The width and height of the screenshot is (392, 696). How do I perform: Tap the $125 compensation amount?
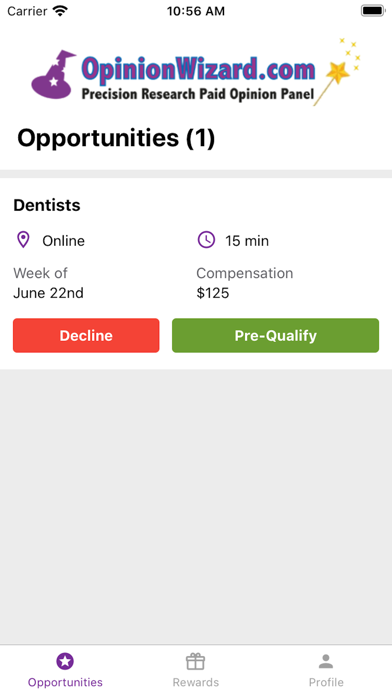click(x=213, y=293)
